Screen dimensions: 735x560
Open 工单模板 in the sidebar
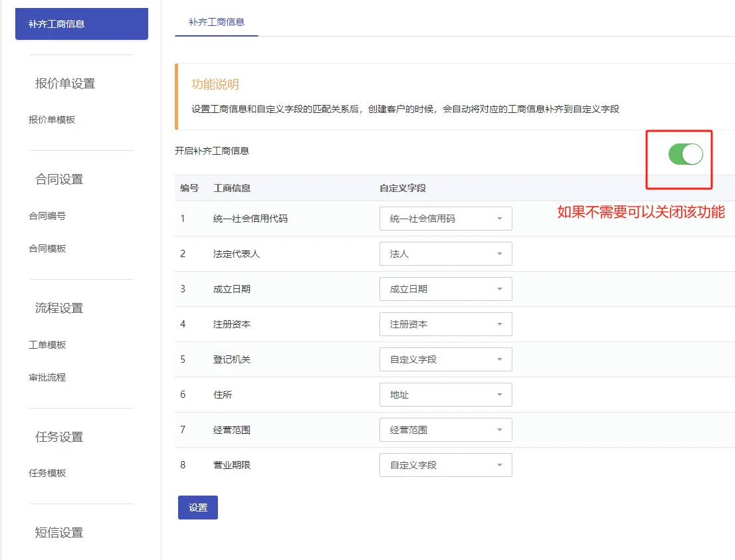click(47, 344)
